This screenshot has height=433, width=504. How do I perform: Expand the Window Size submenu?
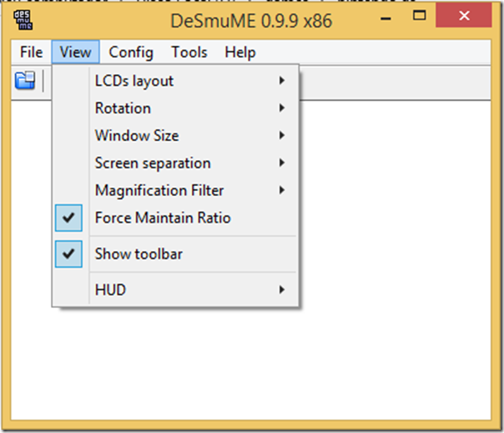click(175, 135)
